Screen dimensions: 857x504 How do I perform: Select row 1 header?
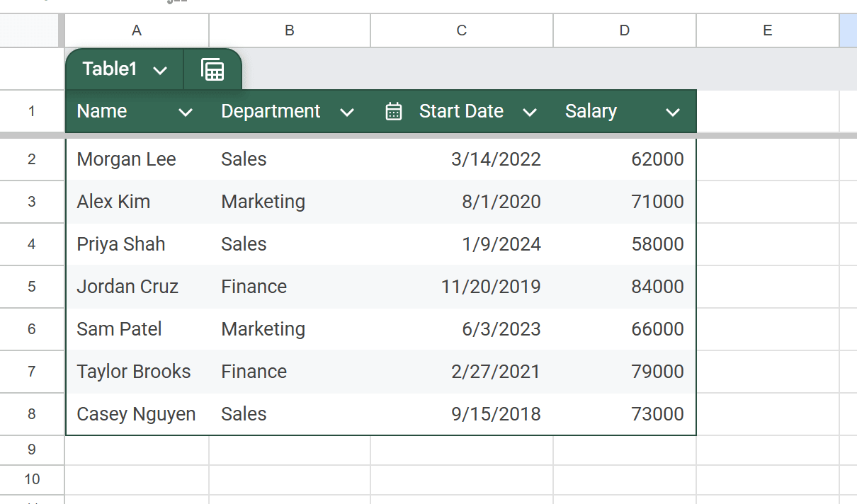point(32,111)
